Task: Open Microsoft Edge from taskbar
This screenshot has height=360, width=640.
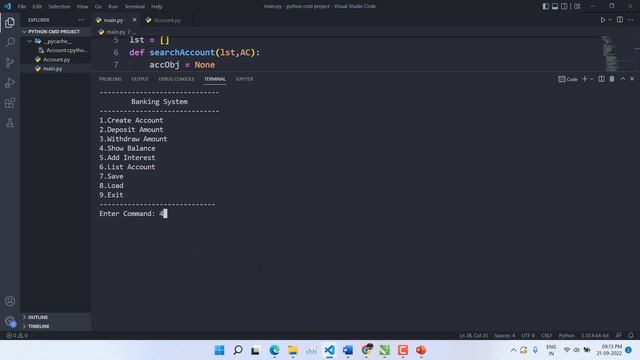Action: (x=274, y=350)
